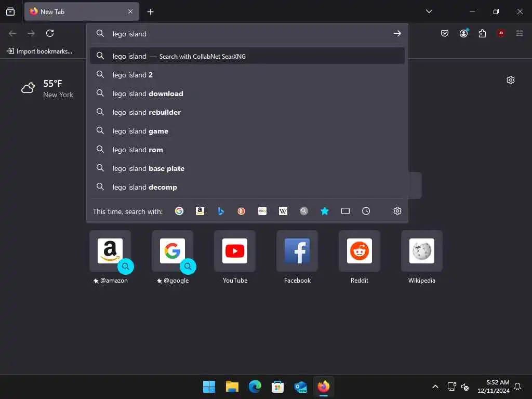Open the uBlock Origin extension icon
Image resolution: width=532 pixels, height=399 pixels.
tap(501, 33)
